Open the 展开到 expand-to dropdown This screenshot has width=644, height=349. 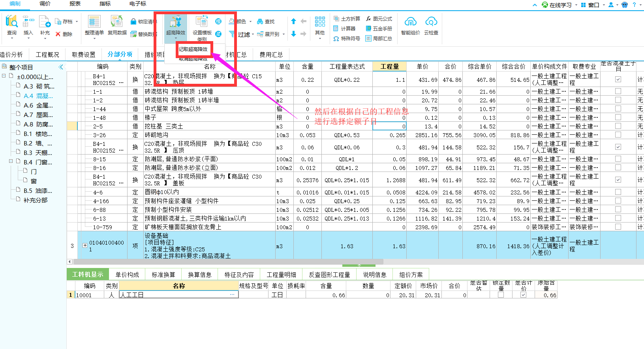click(284, 34)
